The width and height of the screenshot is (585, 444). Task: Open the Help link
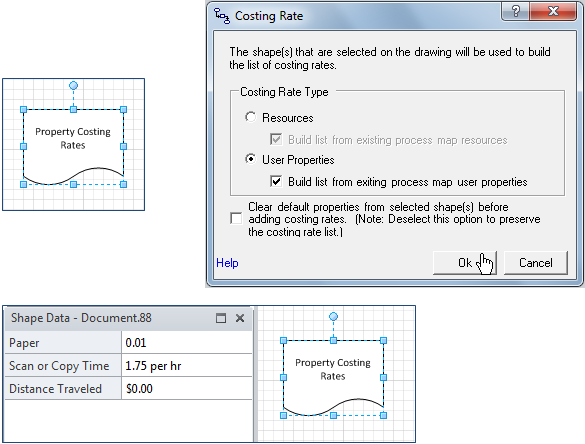[x=227, y=263]
